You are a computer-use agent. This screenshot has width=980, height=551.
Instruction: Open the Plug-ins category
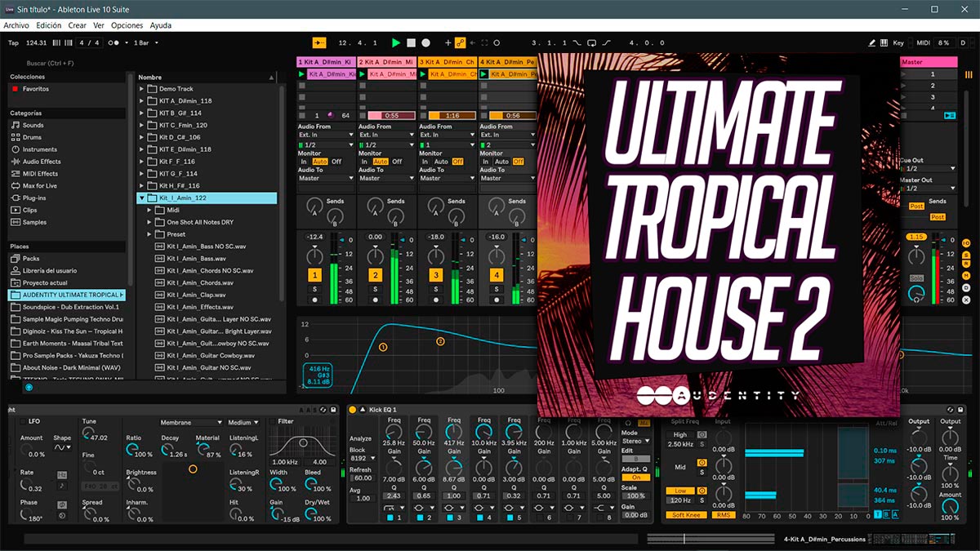[29, 198]
